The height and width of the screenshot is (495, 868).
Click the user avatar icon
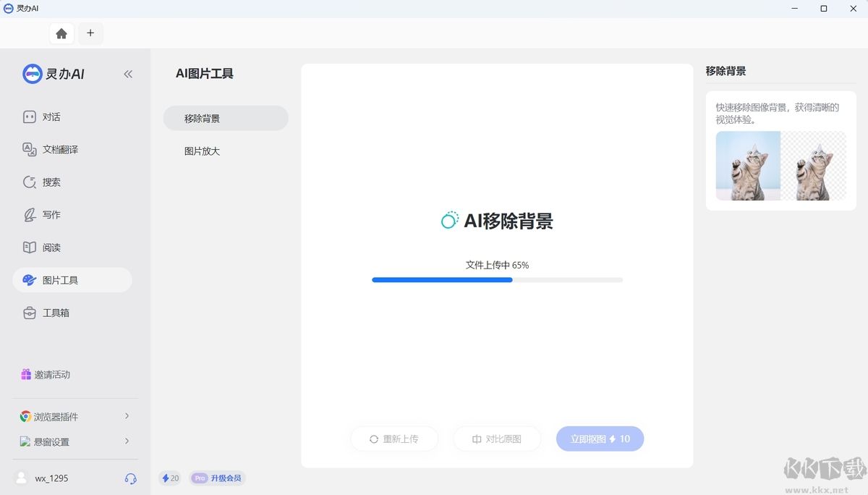coord(22,478)
